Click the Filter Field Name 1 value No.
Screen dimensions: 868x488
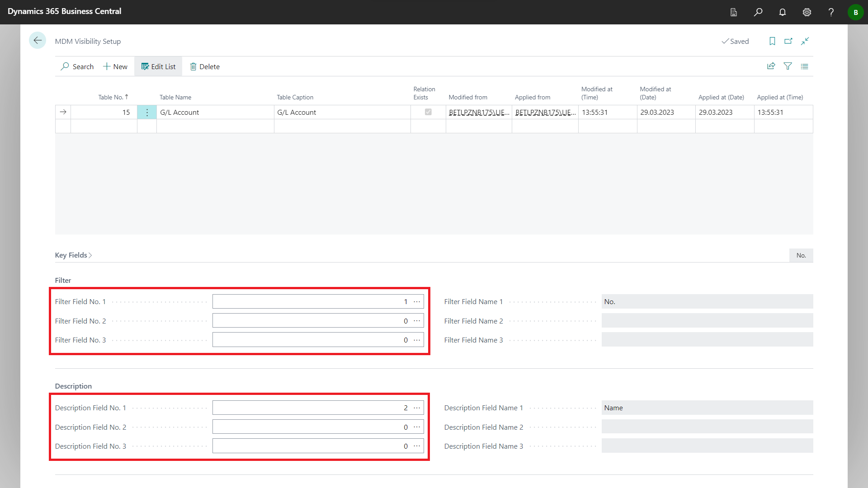point(707,302)
